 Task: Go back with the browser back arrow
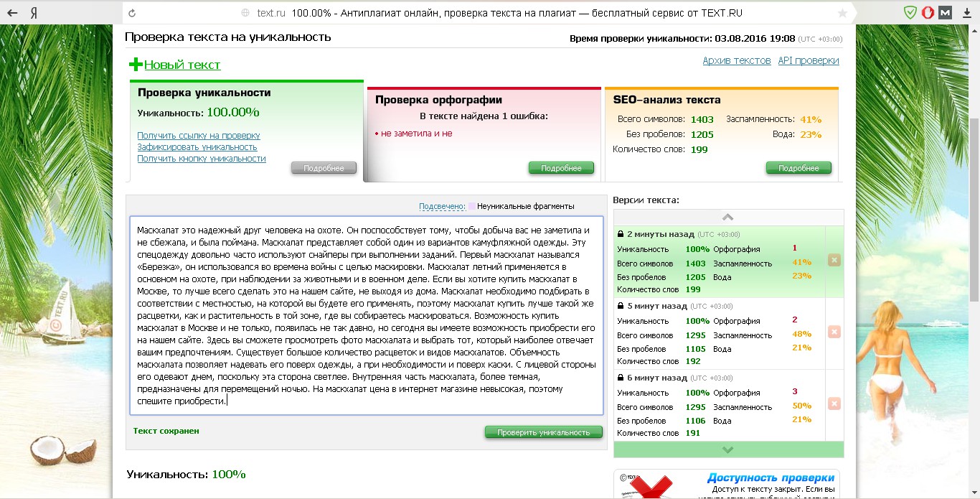(x=11, y=13)
